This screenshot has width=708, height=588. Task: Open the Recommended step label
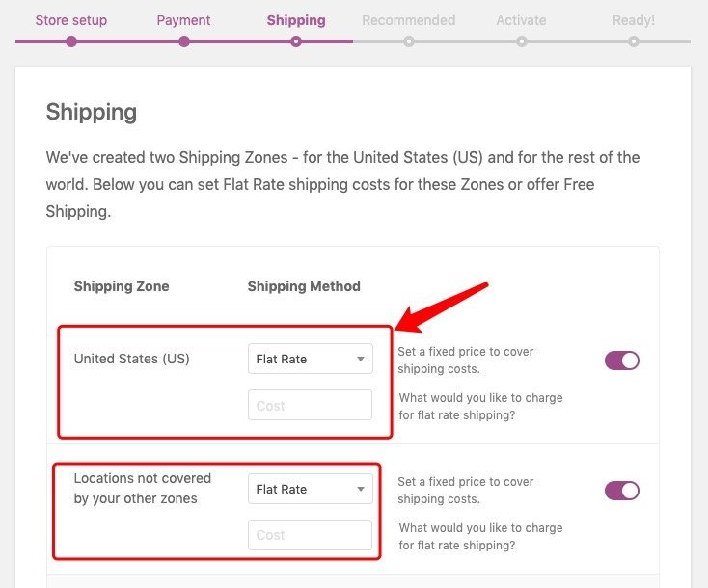click(x=409, y=20)
